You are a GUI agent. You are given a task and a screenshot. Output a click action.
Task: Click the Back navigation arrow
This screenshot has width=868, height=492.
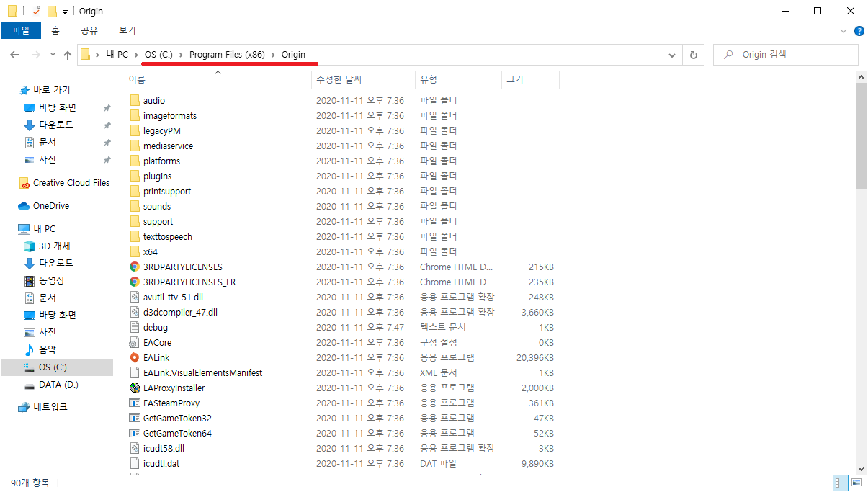(14, 55)
